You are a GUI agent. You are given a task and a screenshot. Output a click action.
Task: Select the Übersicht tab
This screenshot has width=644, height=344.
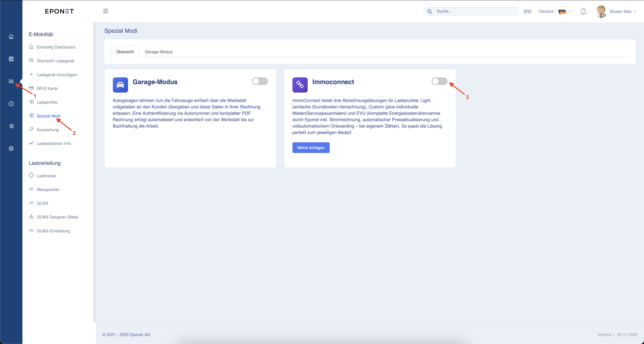click(x=125, y=52)
